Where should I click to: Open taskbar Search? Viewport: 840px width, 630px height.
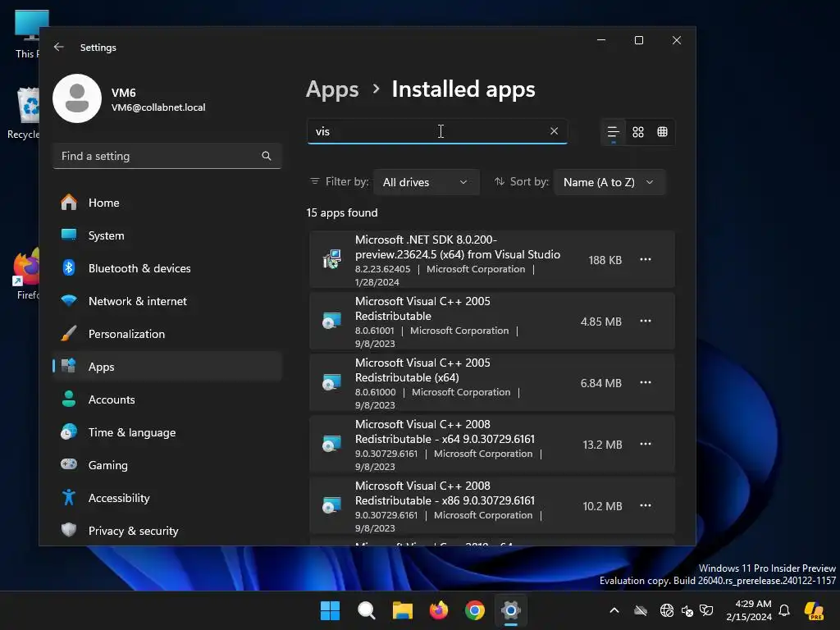coord(367,610)
